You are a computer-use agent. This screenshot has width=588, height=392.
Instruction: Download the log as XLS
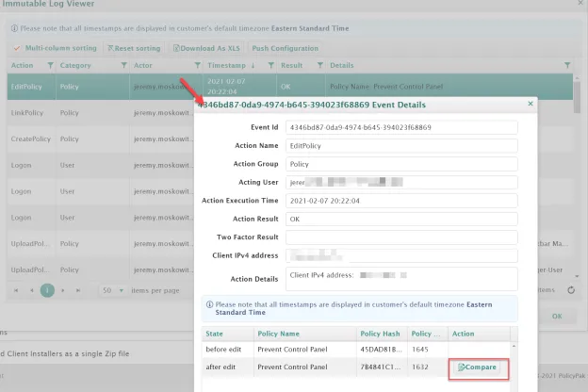[x=206, y=48]
